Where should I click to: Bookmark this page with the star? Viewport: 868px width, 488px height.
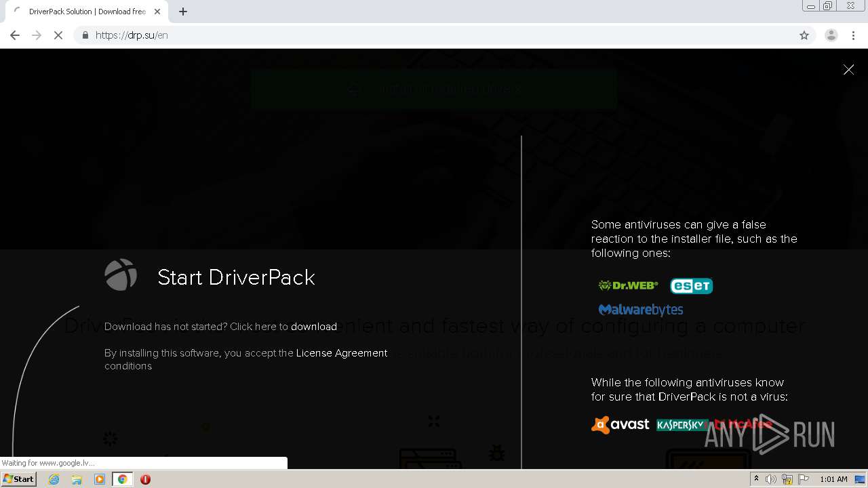[804, 35]
